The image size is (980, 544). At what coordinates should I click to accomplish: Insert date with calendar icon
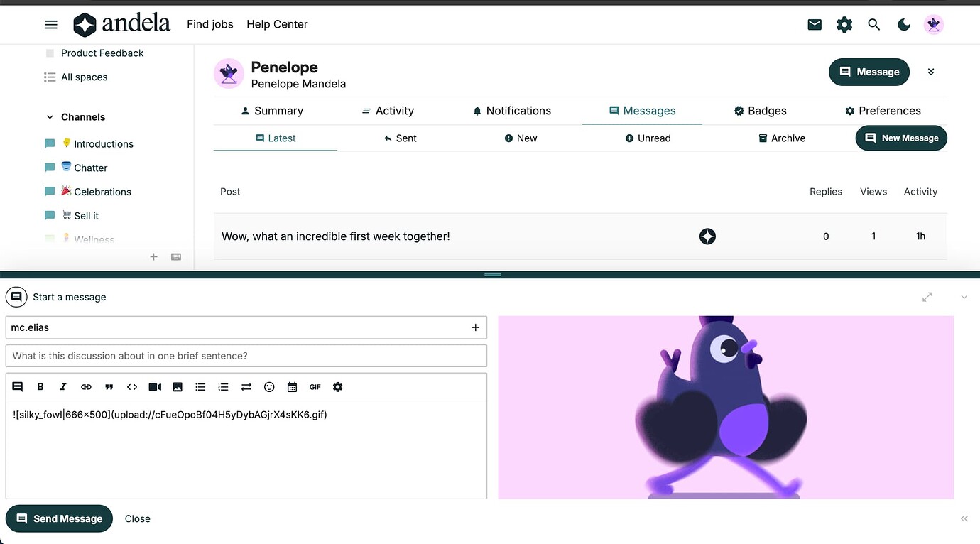click(292, 387)
